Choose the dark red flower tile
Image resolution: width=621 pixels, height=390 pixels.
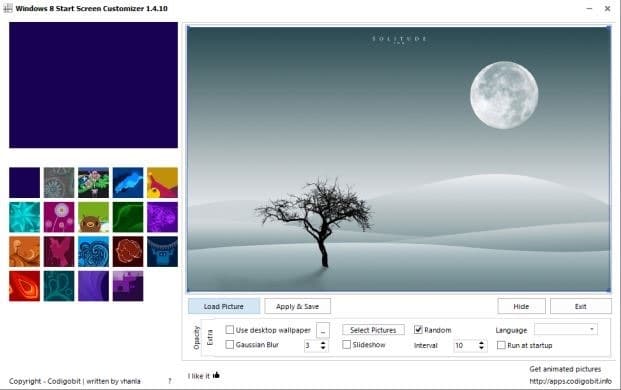[128, 251]
